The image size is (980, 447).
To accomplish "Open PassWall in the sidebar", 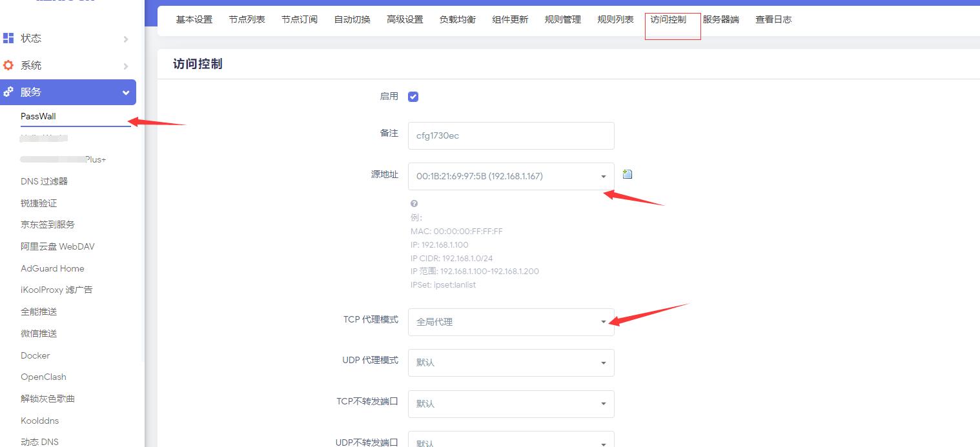I will [39, 116].
